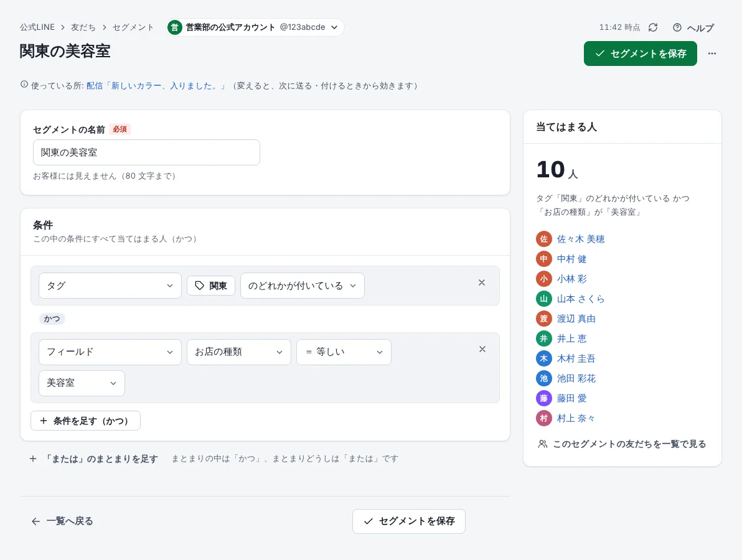Viewport: 742px width, 560px height.
Task: Click 条件を足す(かつ) button
Action: pos(86,421)
